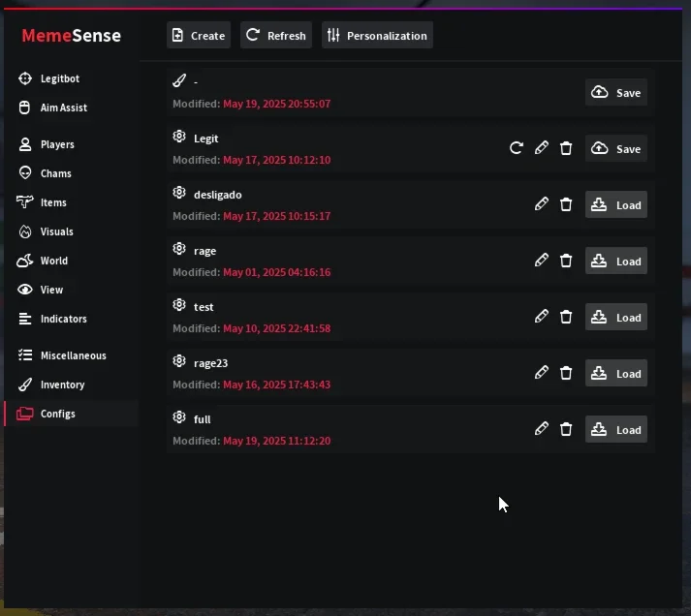This screenshot has width=691, height=616.
Task: Click the pencil icon for rage23 config
Action: point(541,373)
